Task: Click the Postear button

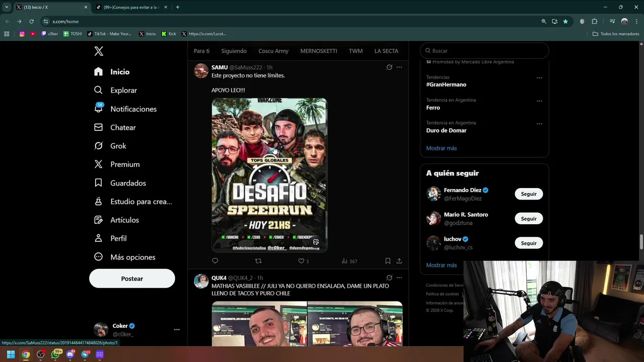Action: pos(132,279)
